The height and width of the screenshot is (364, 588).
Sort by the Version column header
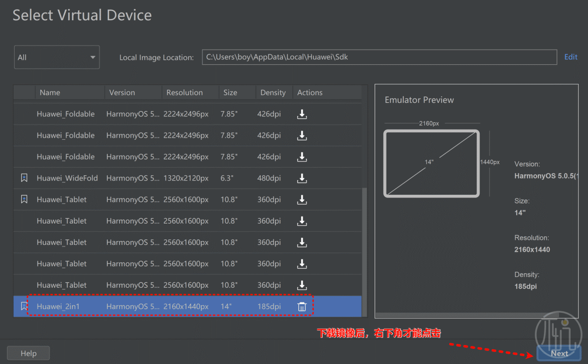133,92
